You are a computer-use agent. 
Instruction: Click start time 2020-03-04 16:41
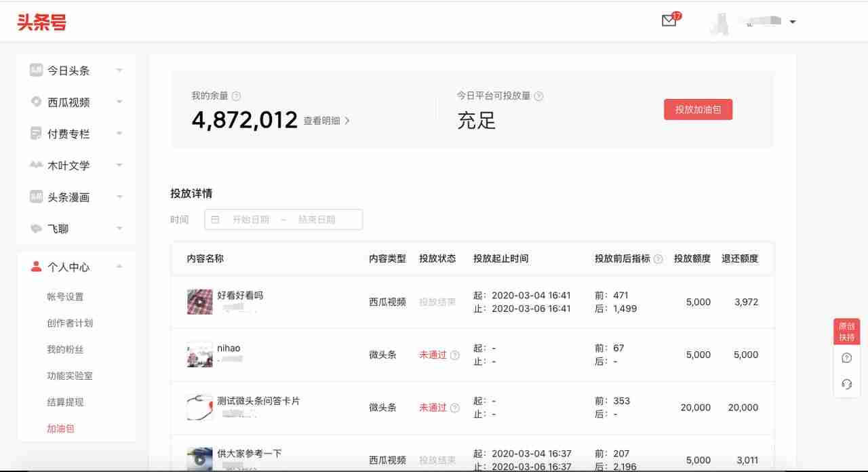[x=531, y=295]
